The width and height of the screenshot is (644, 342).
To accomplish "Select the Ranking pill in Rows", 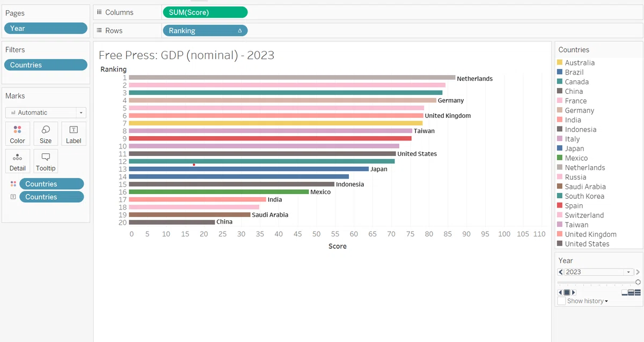I will (x=205, y=31).
